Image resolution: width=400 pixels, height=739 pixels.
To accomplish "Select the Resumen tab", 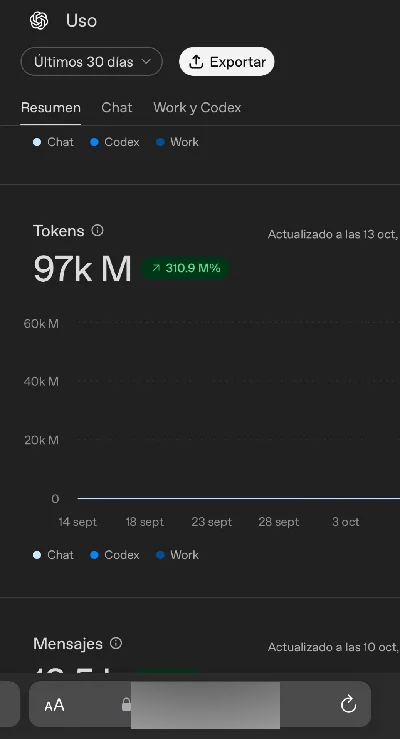I will click(50, 107).
